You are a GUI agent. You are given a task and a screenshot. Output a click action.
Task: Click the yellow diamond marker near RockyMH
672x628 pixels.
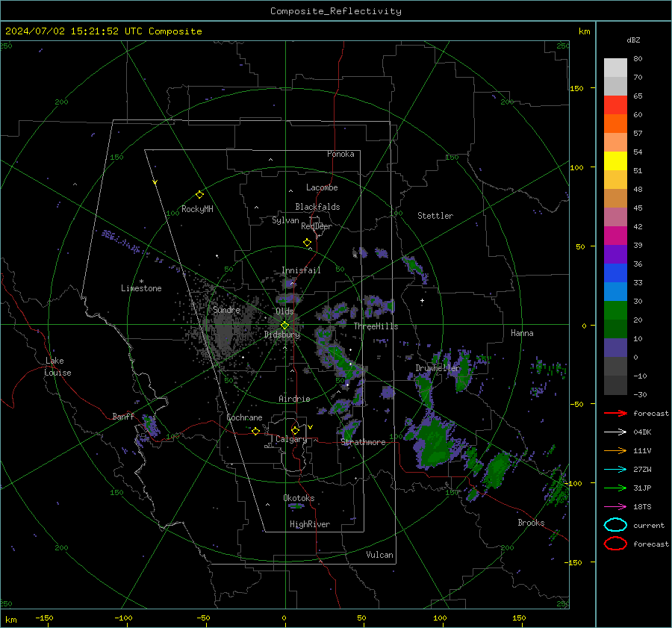pos(199,195)
